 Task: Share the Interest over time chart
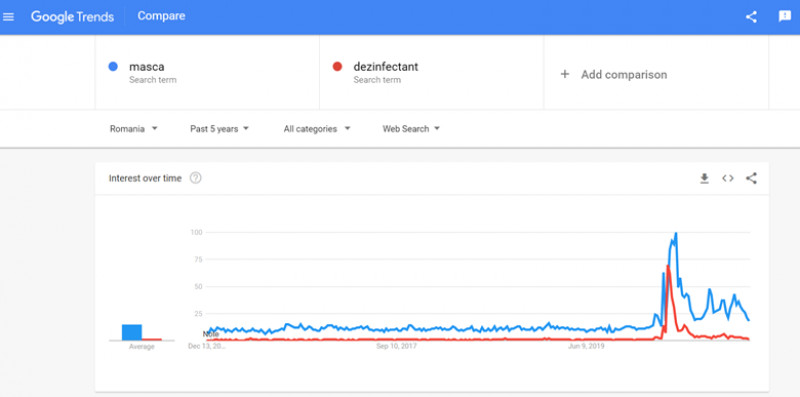(751, 178)
